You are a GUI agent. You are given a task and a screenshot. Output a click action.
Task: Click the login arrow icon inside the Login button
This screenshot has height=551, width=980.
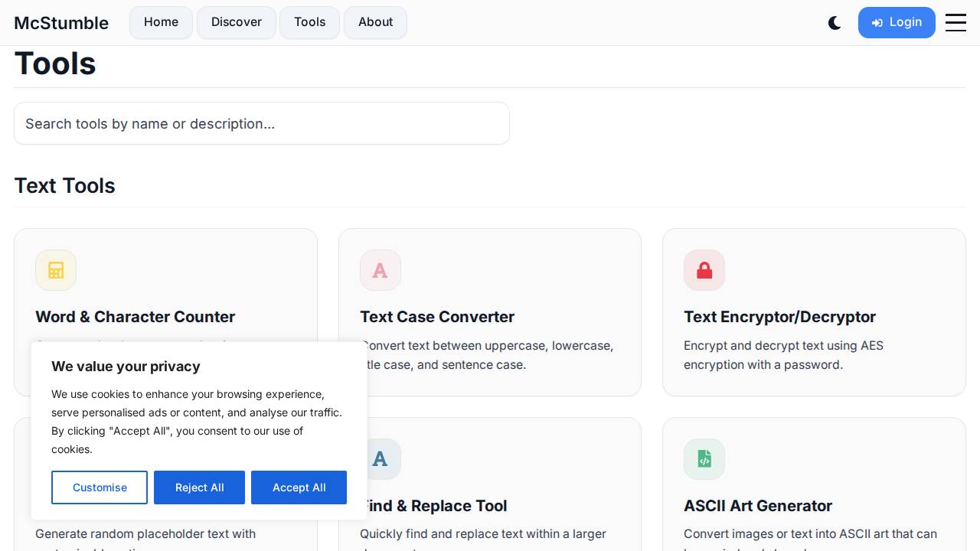877,22
